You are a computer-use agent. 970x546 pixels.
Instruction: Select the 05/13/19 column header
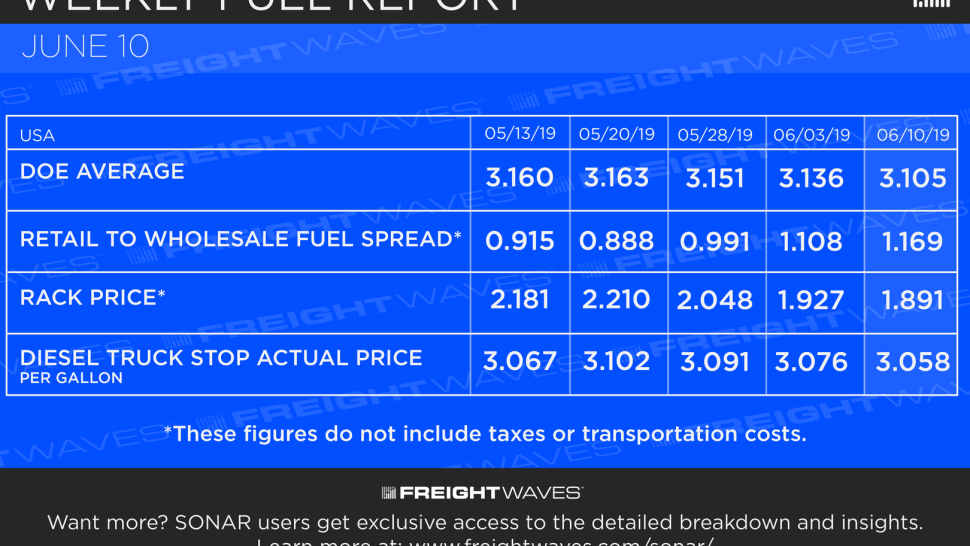tap(520, 134)
